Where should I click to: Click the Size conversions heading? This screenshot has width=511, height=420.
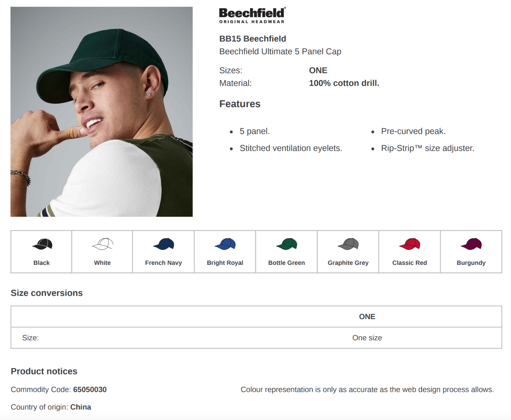[47, 293]
